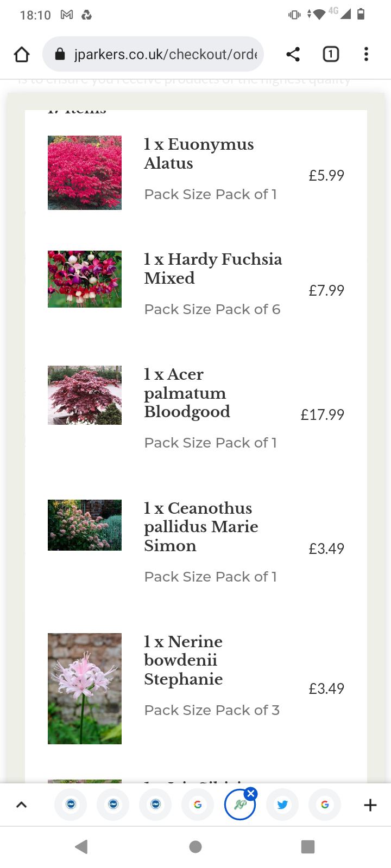Tap the Android recent apps square
This screenshot has height=868, width=391.
tap(308, 846)
